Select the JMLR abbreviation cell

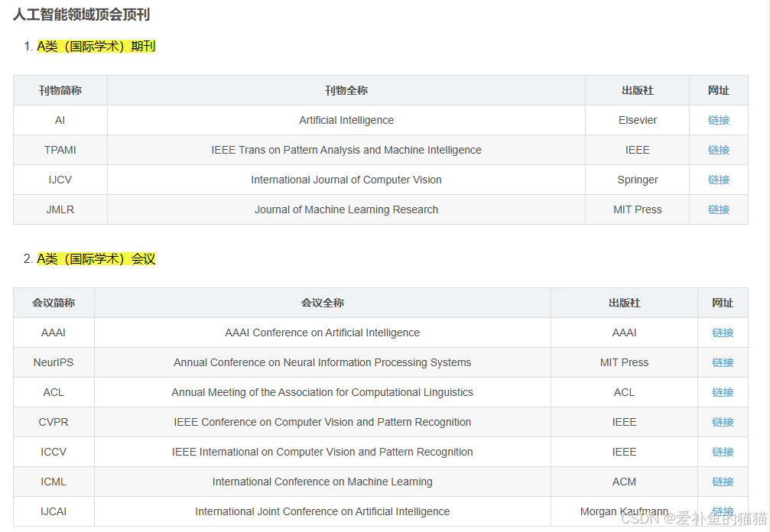(60, 209)
